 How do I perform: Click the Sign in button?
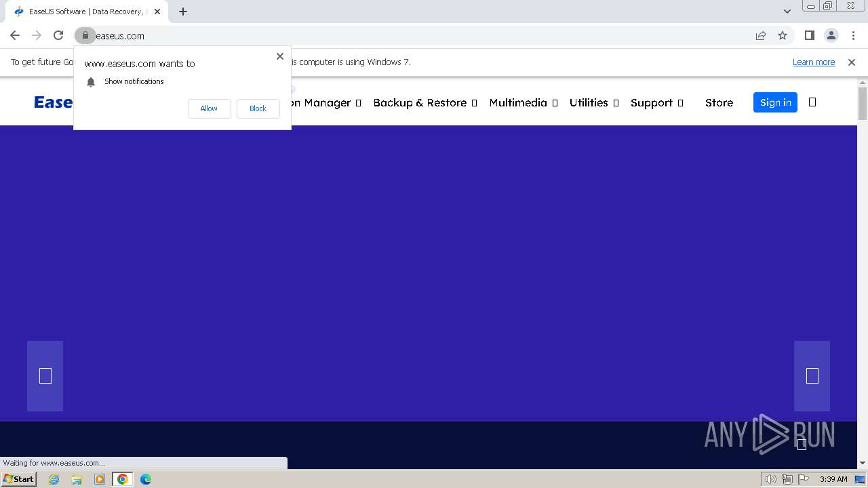click(775, 102)
